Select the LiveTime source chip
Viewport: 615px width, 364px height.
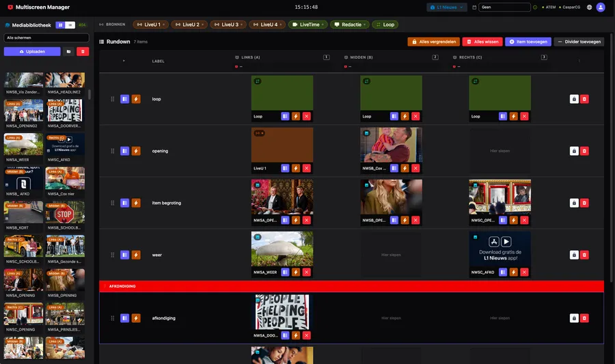[308, 25]
